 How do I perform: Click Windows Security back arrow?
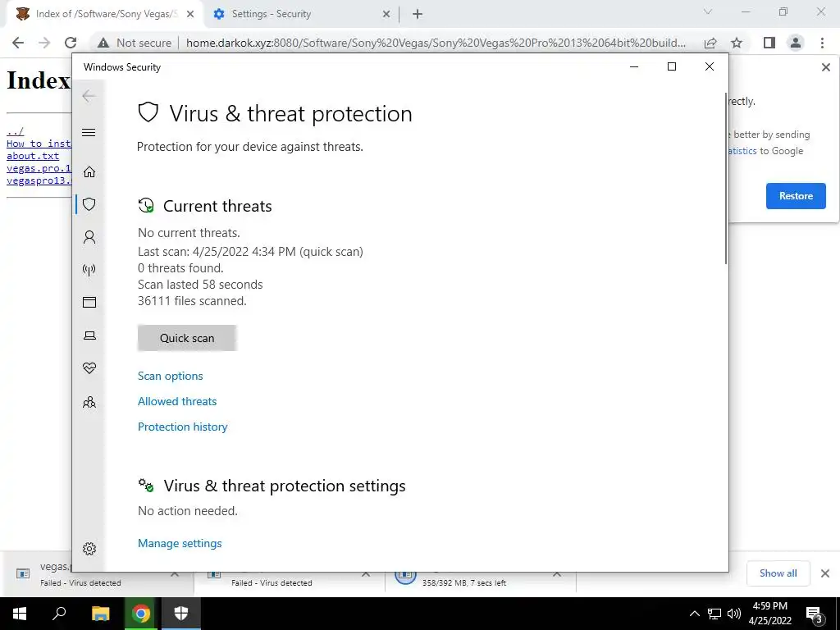coord(89,96)
